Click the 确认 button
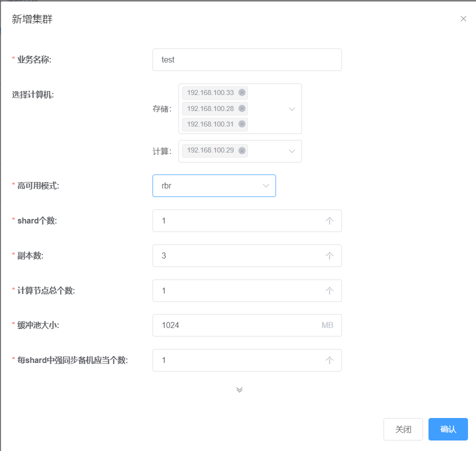 coord(448,429)
